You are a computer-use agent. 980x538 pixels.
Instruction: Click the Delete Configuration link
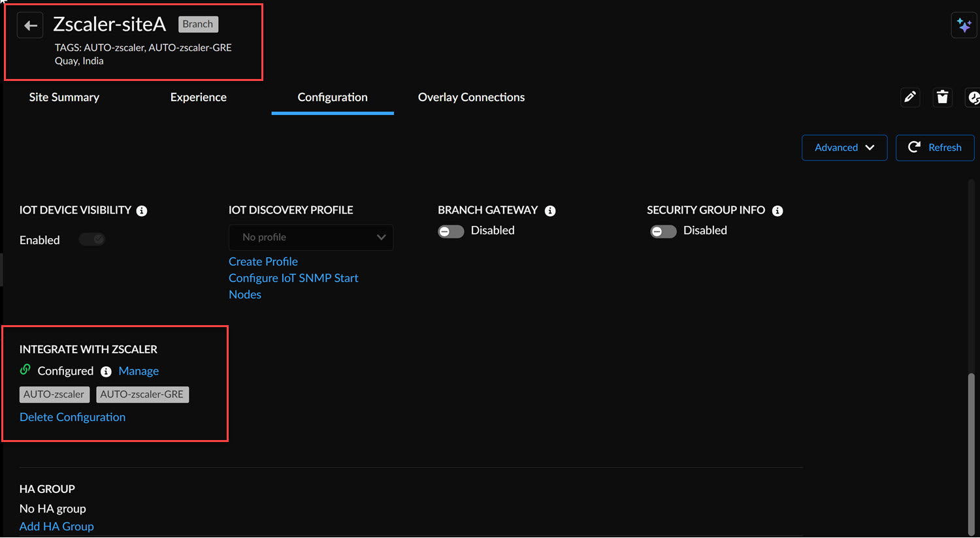pos(73,417)
